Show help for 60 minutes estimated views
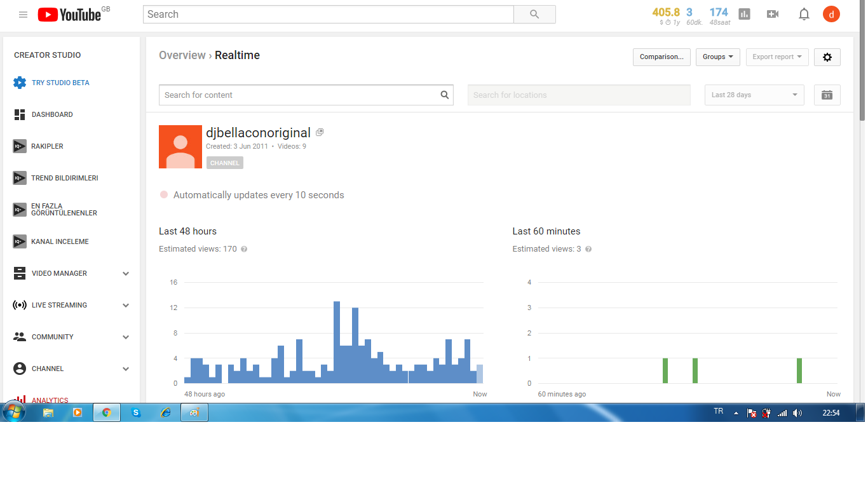 (588, 249)
